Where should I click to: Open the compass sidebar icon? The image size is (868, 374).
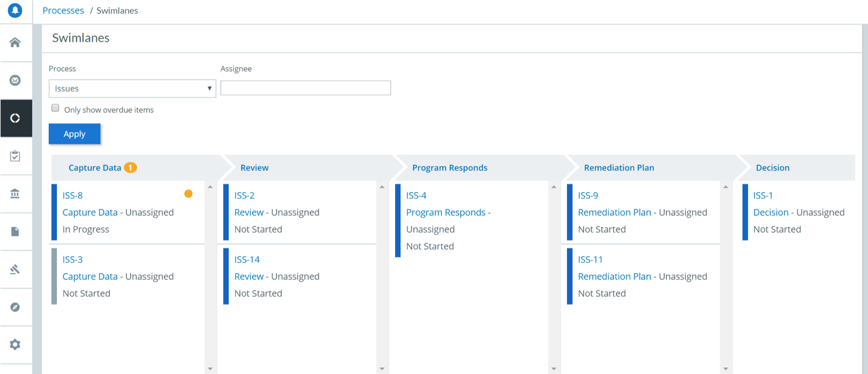click(x=15, y=307)
